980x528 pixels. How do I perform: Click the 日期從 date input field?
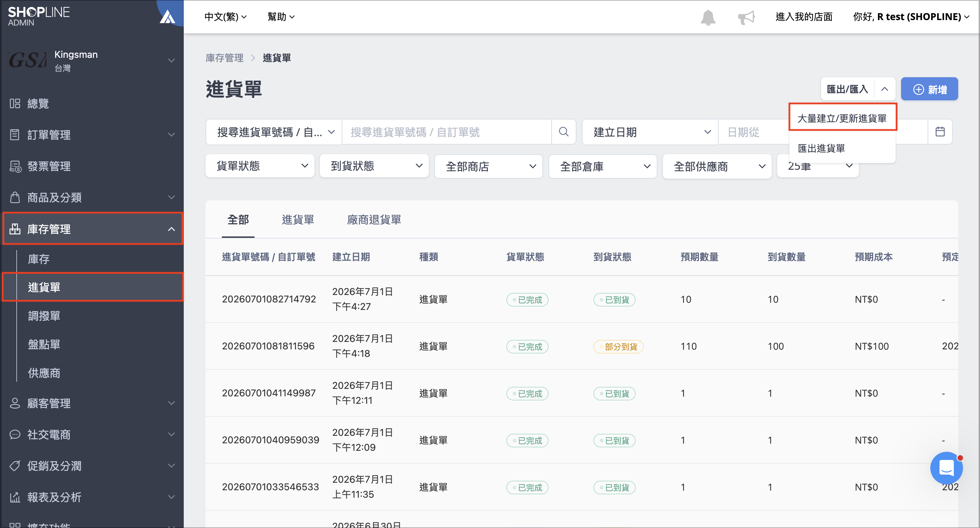pos(754,132)
